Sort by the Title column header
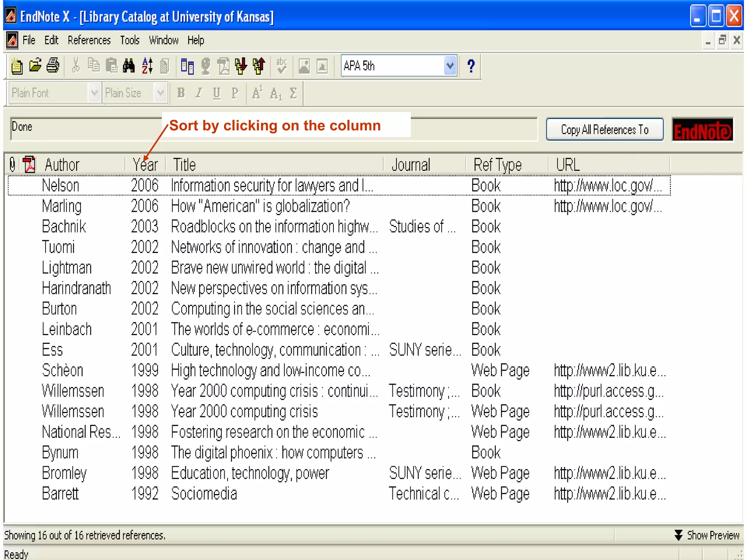Image resolution: width=747 pixels, height=560 pixels. click(274, 165)
